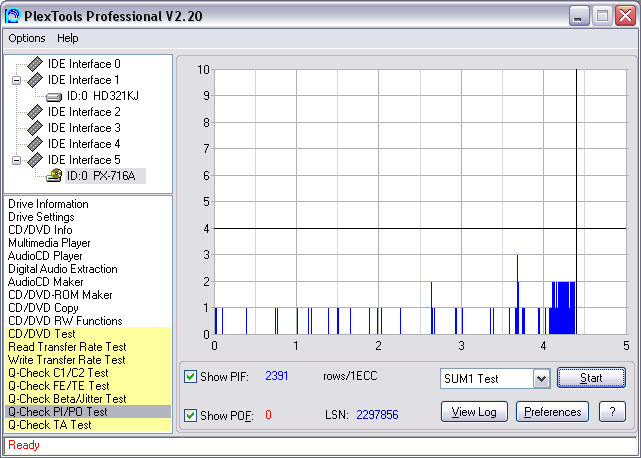
Task: Open View Log
Action: (x=474, y=412)
